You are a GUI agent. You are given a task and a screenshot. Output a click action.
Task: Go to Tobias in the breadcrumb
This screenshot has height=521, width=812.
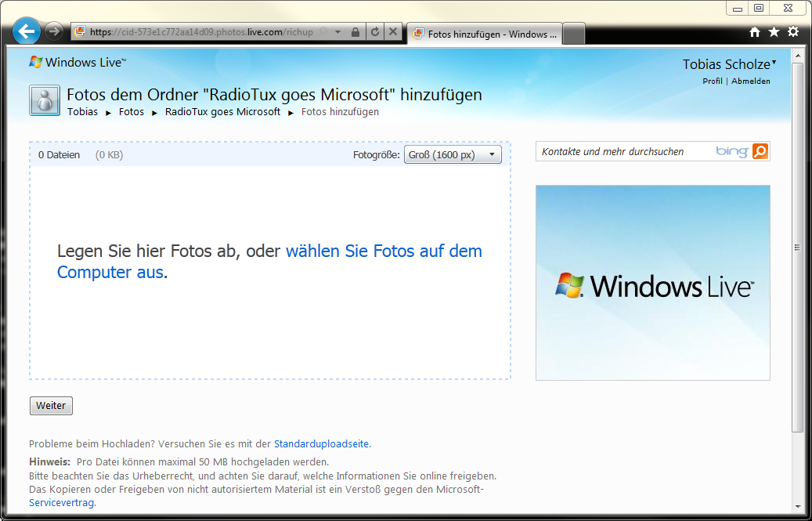82,112
